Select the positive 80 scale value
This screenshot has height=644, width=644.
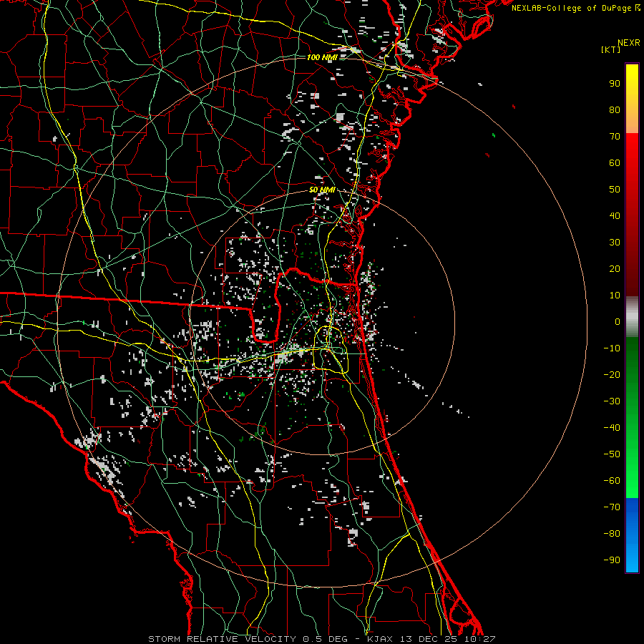pyautogui.click(x=615, y=109)
